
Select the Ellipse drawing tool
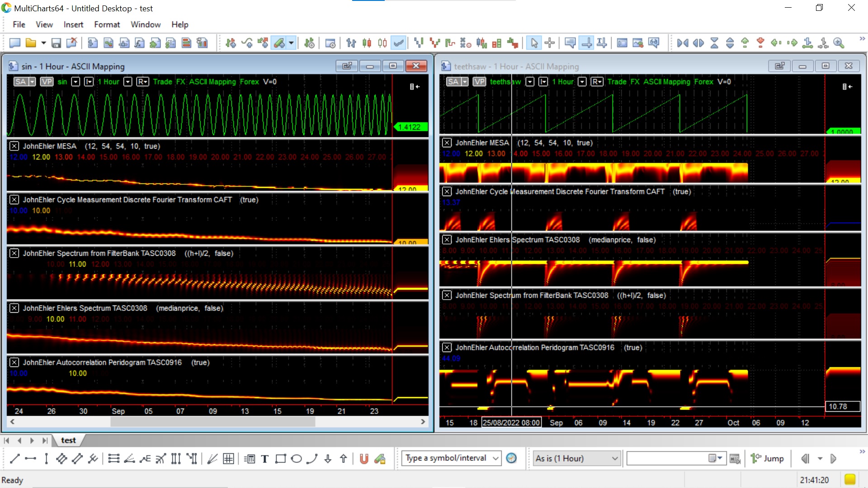296,459
